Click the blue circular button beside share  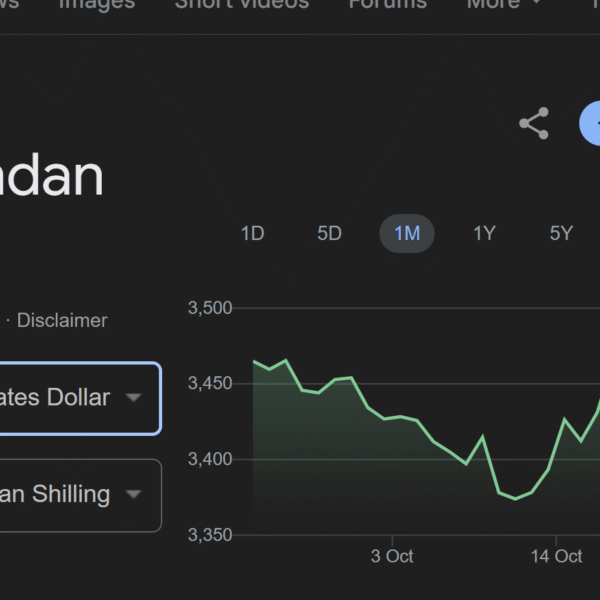[592, 124]
